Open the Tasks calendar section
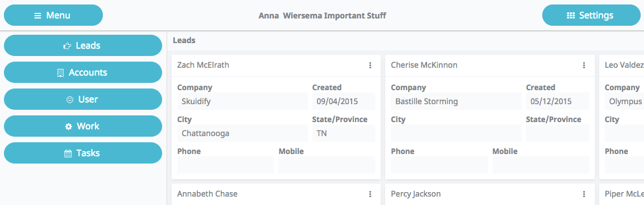 [x=83, y=153]
